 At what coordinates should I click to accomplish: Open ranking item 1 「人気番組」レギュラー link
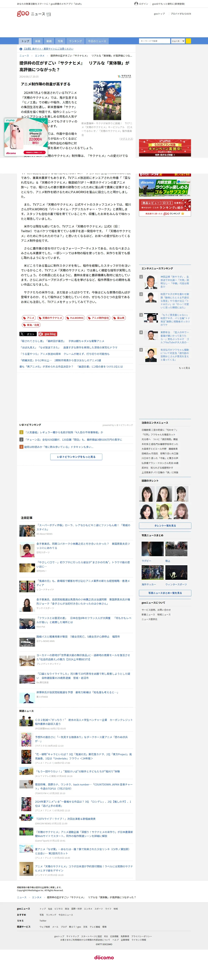63,432
